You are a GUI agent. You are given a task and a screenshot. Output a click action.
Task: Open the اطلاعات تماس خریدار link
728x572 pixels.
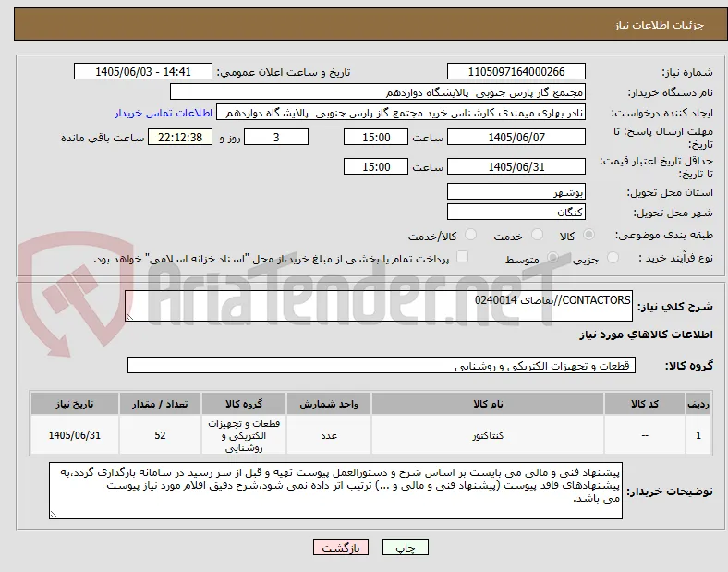(x=164, y=114)
